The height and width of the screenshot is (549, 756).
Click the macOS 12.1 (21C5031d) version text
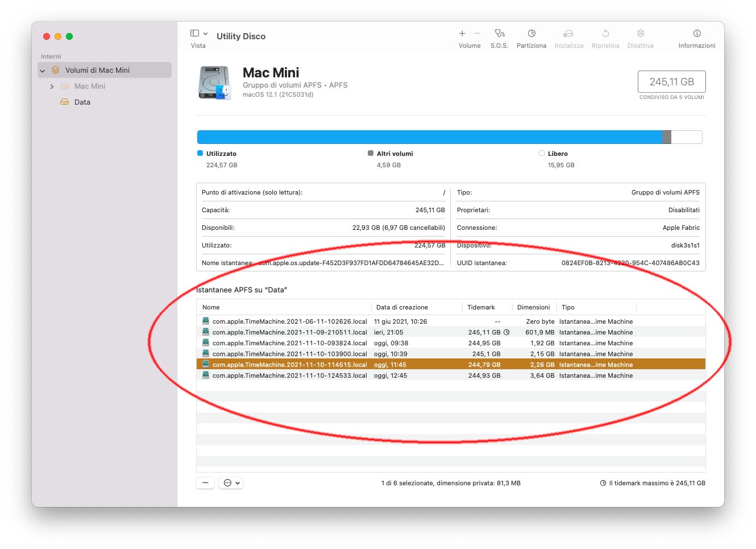[278, 94]
